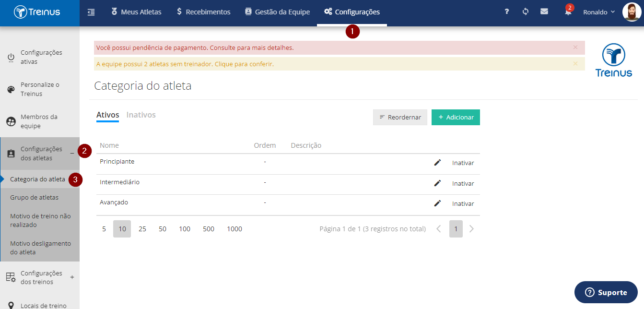Open Configurações menu

[352, 12]
